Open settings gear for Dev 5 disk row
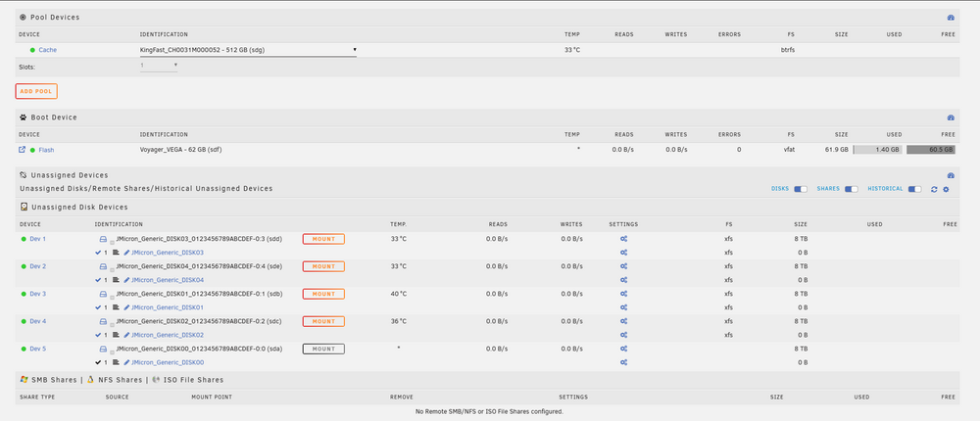 623,349
